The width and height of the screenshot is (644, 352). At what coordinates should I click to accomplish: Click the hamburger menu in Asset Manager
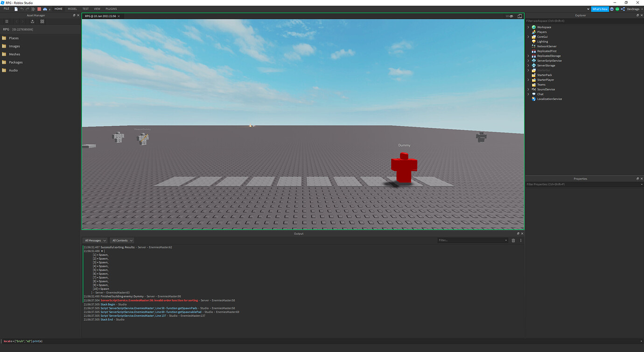(x=7, y=21)
